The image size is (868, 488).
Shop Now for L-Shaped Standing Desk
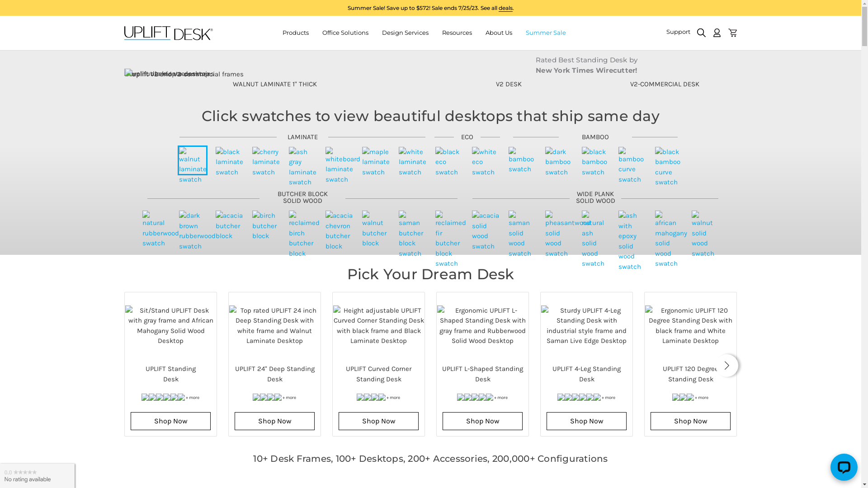[482, 421]
